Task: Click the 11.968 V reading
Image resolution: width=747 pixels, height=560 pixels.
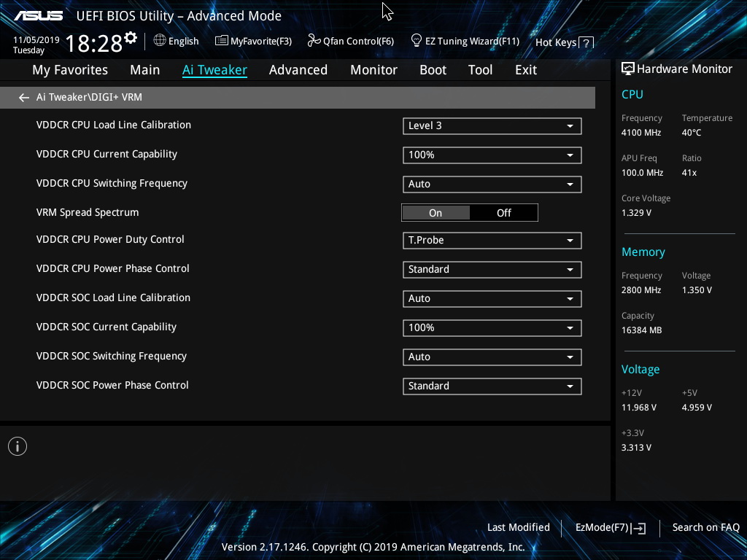Action: point(639,408)
